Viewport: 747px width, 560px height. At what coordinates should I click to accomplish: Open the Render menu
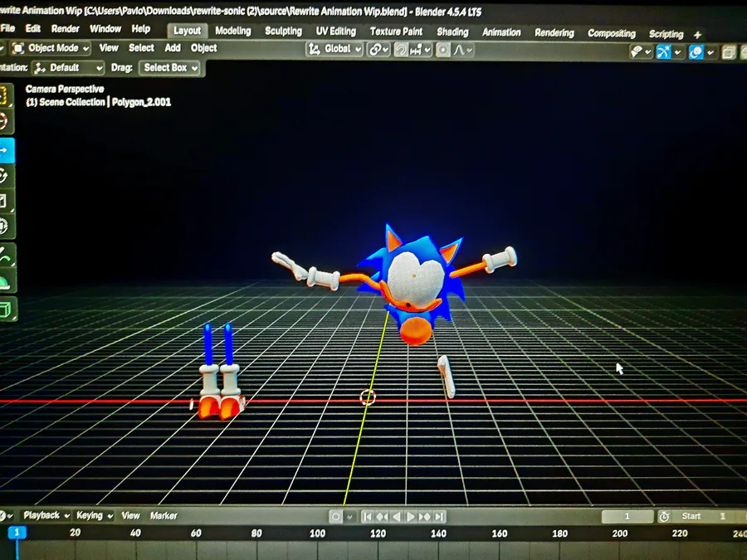coord(66,29)
